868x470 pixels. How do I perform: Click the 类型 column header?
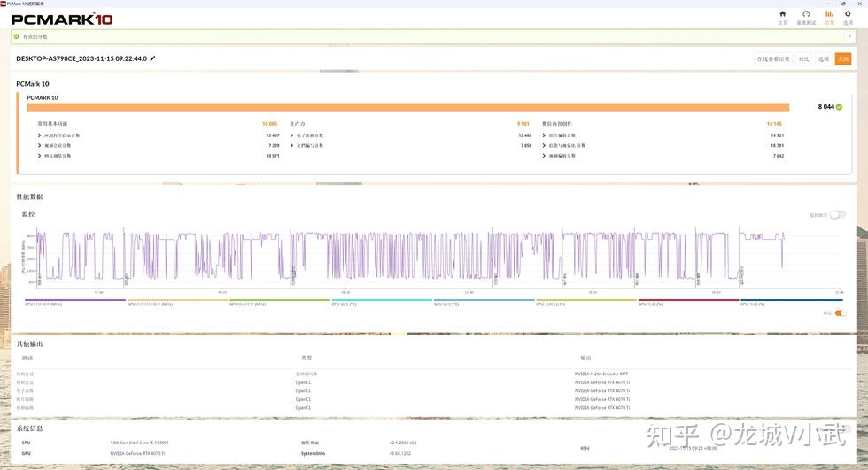pos(306,358)
